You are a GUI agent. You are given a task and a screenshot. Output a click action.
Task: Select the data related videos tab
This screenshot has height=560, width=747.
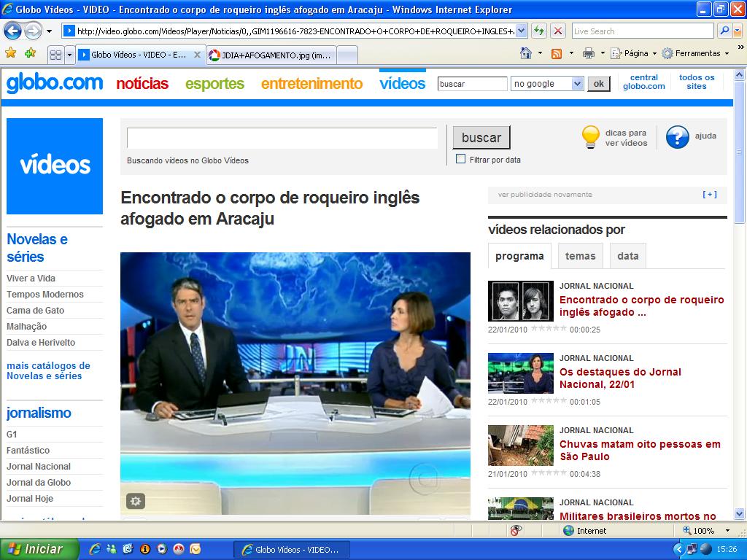point(628,256)
